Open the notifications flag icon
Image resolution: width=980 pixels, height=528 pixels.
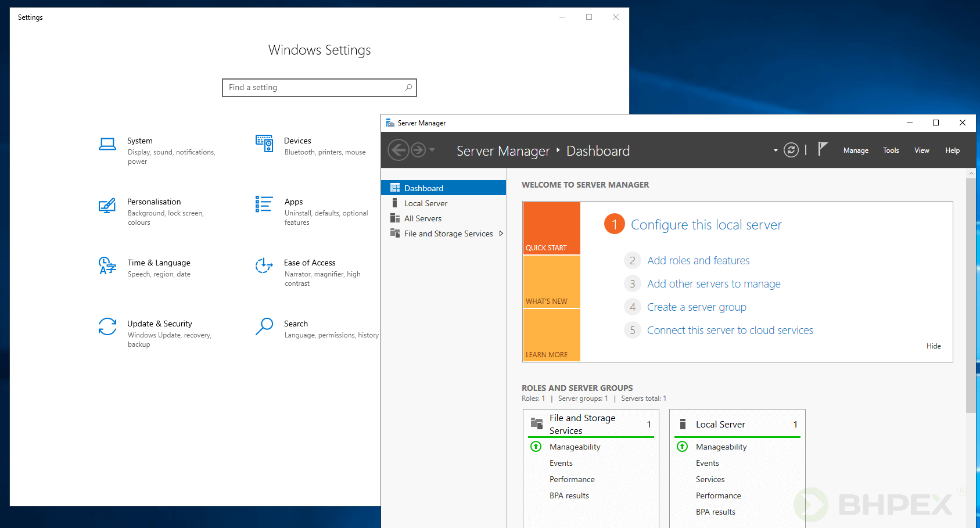click(823, 149)
